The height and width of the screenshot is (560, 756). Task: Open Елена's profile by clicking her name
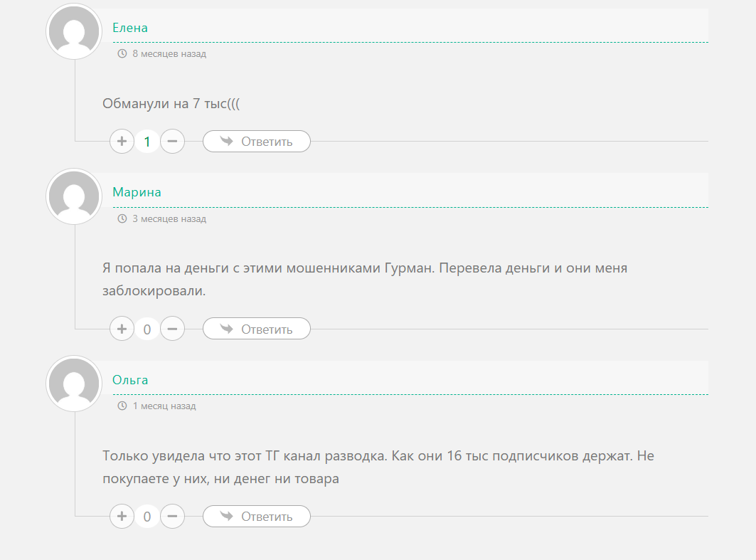click(130, 28)
